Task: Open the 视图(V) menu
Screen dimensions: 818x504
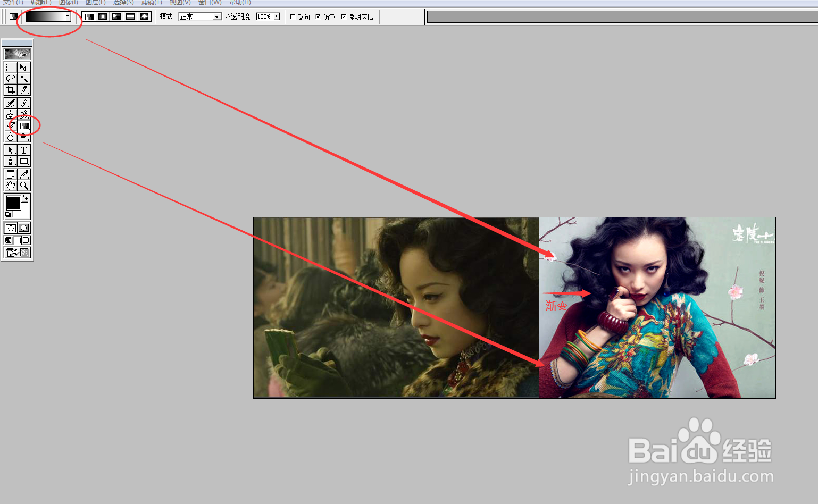Action: pos(180,3)
